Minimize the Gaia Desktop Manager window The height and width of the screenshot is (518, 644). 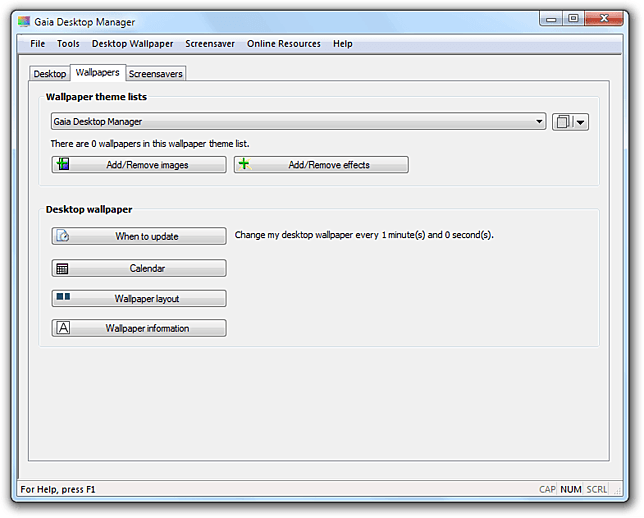pyautogui.click(x=552, y=18)
